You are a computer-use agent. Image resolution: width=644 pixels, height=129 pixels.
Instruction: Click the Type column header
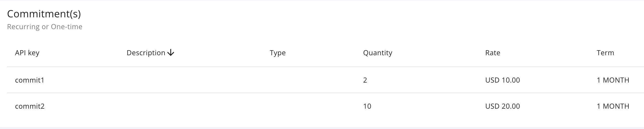pos(277,53)
